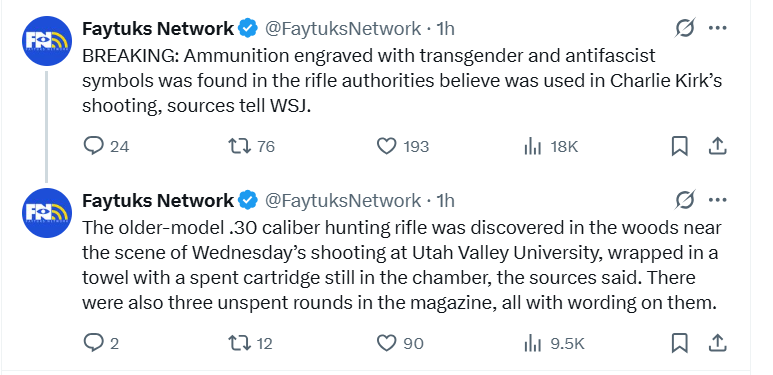Open Grok explain icon on first tweet
The image size is (773, 375).
(685, 28)
